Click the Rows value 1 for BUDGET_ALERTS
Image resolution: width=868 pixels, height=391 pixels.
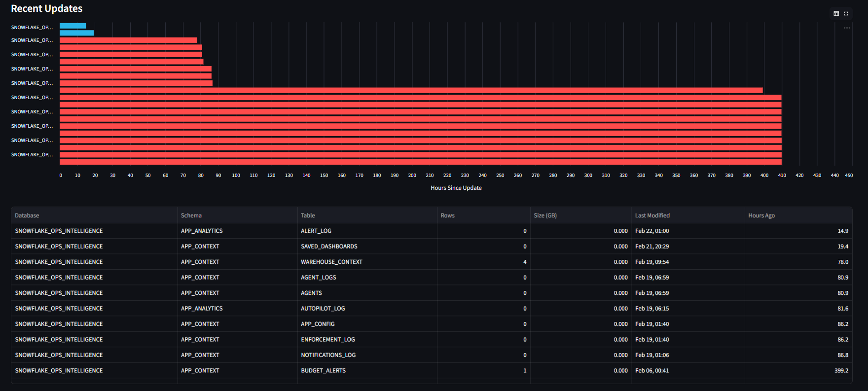pyautogui.click(x=483, y=371)
